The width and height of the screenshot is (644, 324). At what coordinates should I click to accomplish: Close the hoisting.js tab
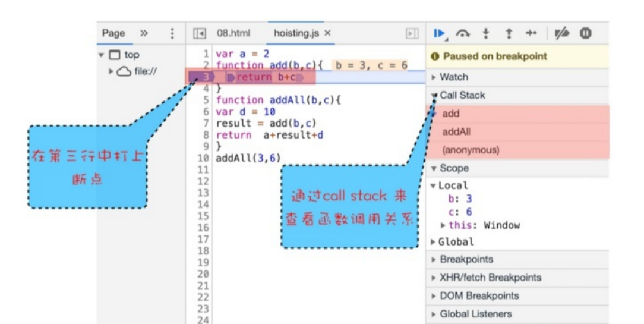pos(327,34)
